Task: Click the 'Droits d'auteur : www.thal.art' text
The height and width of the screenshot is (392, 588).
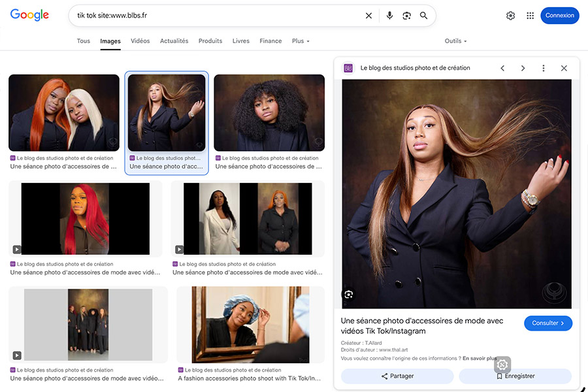Action: (374, 350)
